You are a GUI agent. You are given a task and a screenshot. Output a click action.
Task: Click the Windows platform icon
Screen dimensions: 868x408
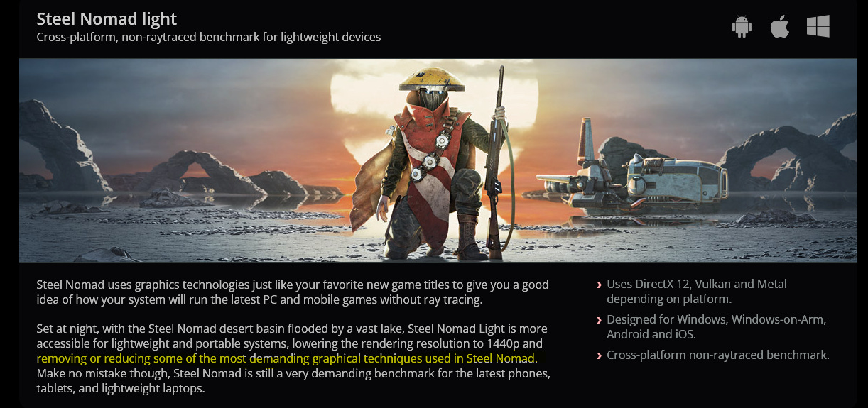coord(818,27)
